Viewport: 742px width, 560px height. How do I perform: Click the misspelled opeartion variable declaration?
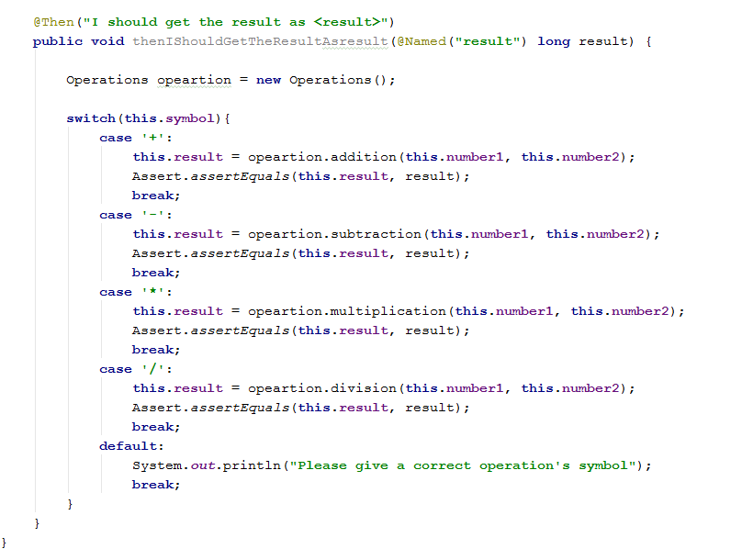coord(194,81)
